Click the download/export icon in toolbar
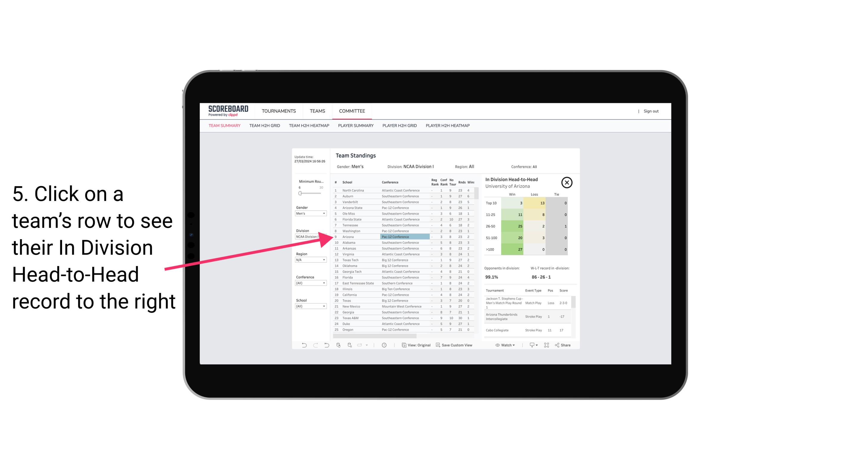This screenshot has height=467, width=868. (x=532, y=345)
